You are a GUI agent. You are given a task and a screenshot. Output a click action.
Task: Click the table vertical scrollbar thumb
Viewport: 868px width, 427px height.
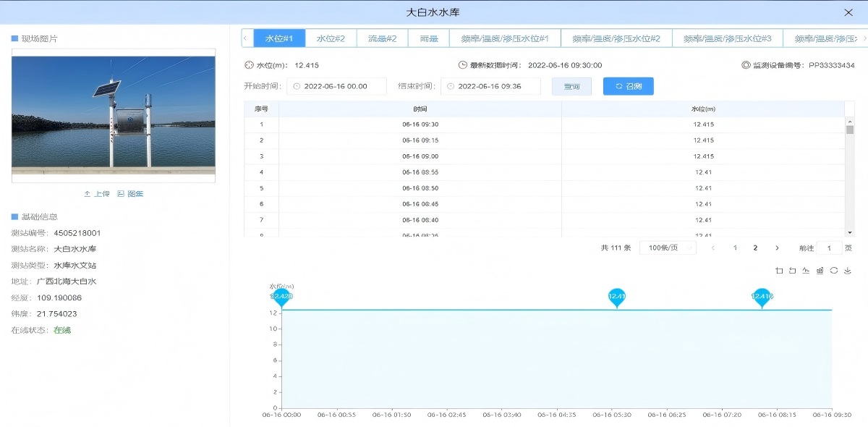point(850,130)
